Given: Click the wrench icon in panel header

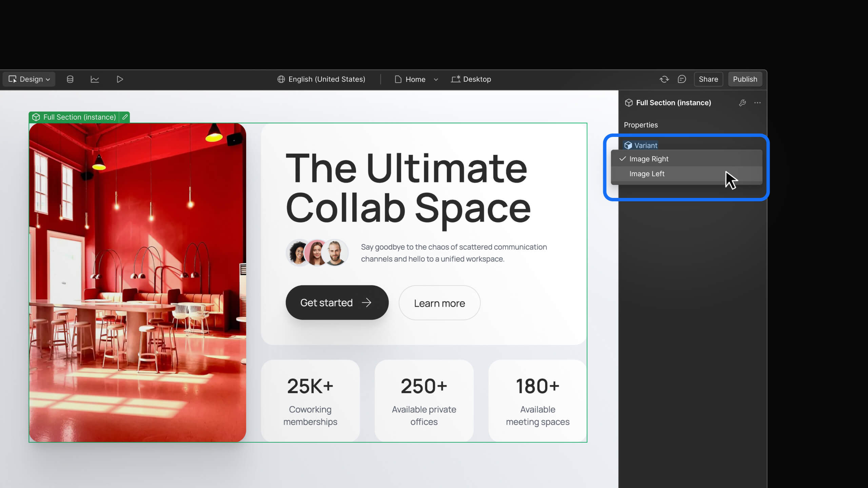Looking at the screenshot, I should click(742, 103).
